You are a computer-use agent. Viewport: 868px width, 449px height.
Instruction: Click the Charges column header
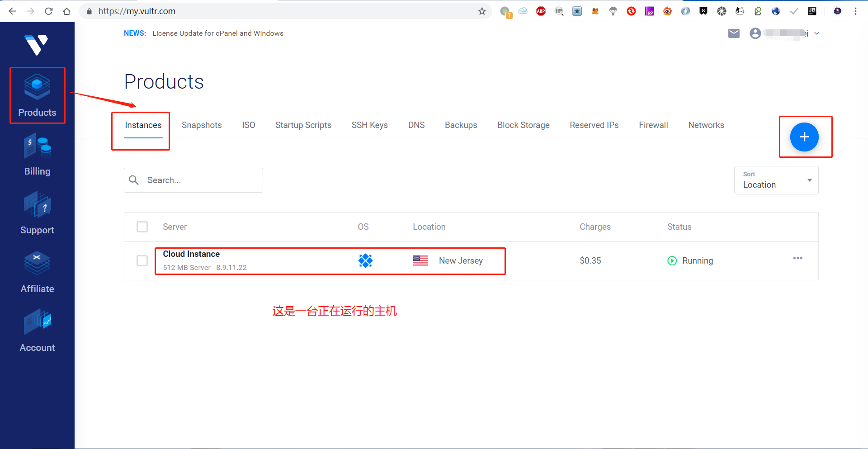(x=595, y=227)
